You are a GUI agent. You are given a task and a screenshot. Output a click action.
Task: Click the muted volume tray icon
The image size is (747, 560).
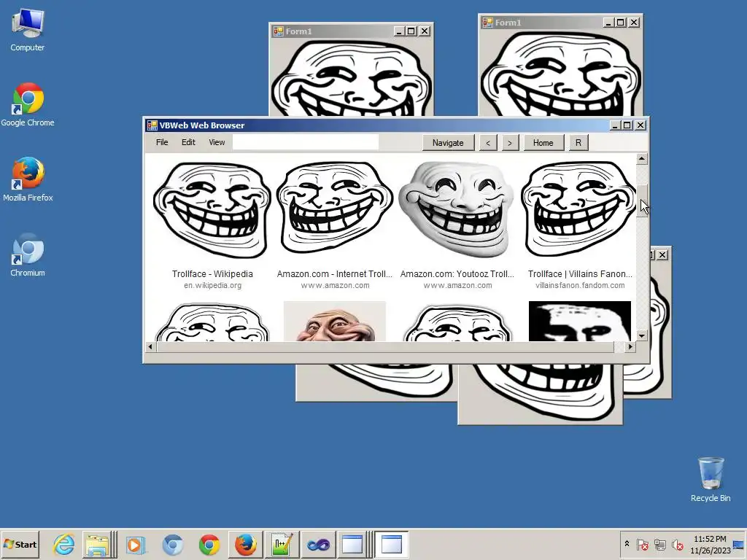tap(677, 544)
